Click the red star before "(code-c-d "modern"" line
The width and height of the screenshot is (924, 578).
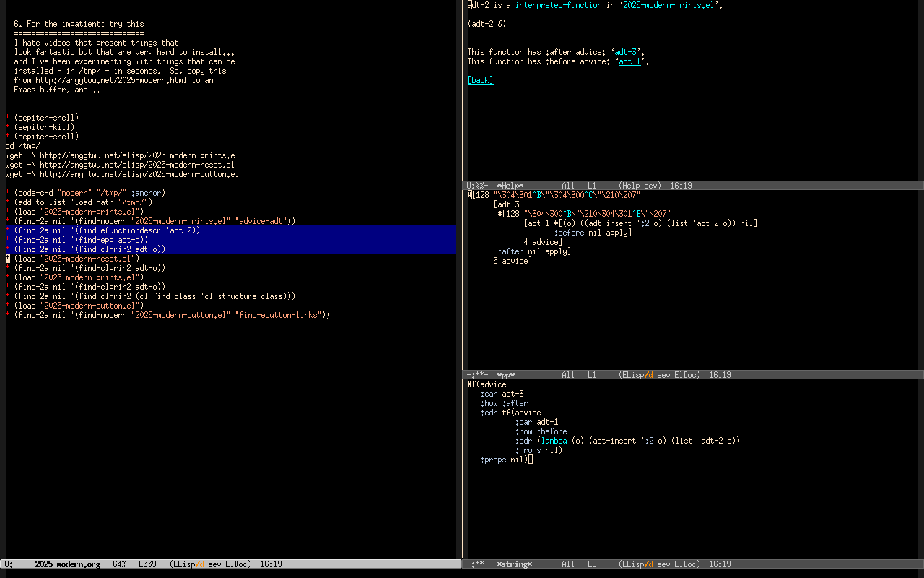click(7, 193)
